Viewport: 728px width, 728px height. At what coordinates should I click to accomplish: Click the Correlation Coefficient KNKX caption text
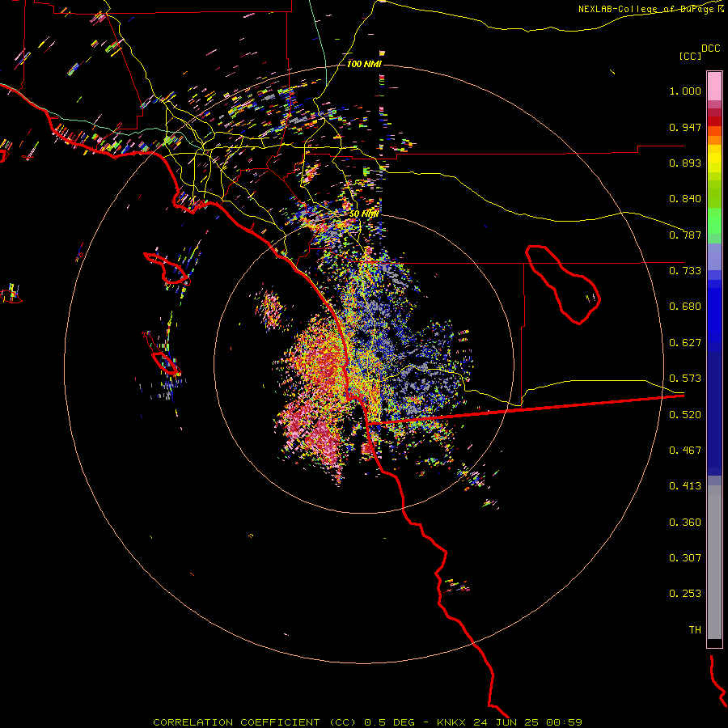coord(367,722)
